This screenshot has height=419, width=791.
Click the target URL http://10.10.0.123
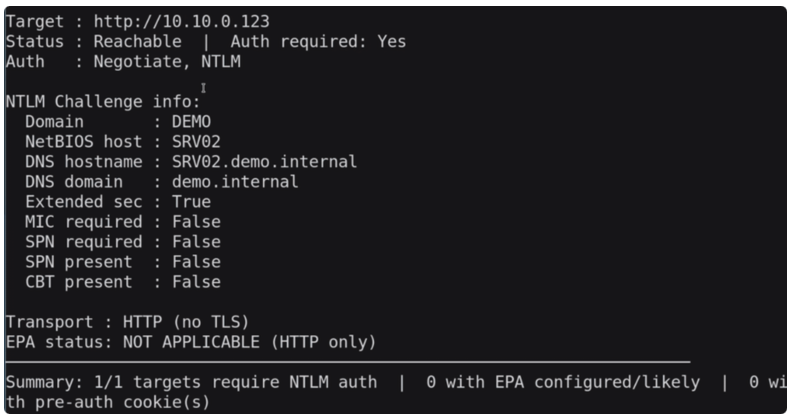[x=181, y=21]
